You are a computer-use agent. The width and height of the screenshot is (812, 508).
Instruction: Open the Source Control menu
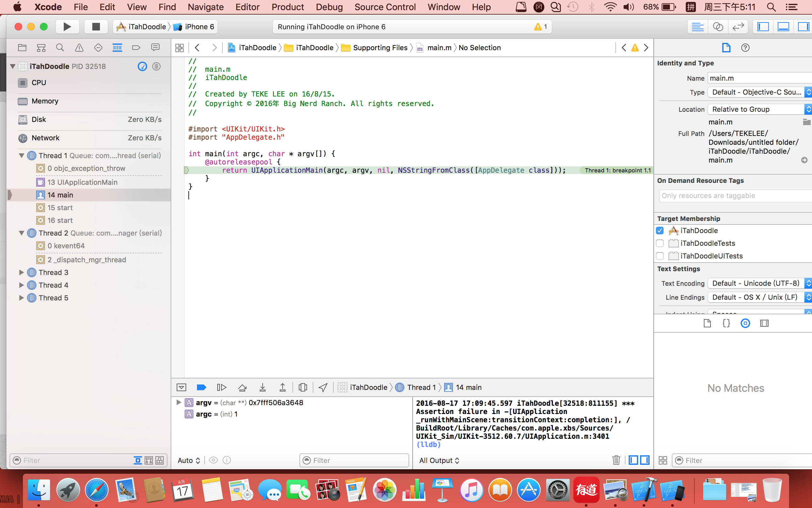pos(385,7)
